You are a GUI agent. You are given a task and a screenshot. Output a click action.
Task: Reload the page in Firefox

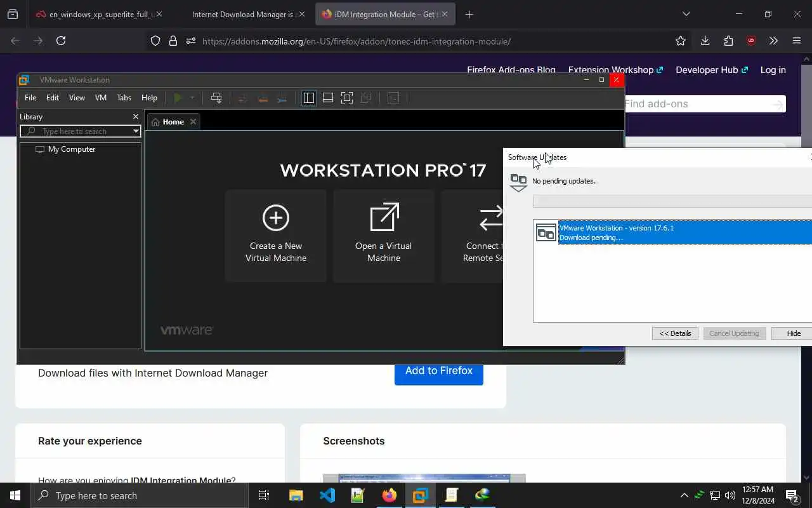pos(61,41)
